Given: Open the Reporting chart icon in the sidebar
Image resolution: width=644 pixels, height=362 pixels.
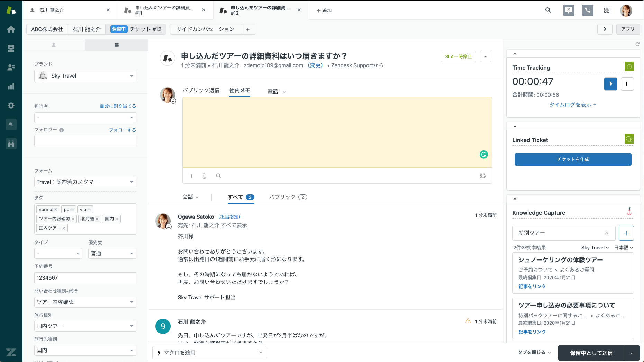Looking at the screenshot, I should point(11,86).
